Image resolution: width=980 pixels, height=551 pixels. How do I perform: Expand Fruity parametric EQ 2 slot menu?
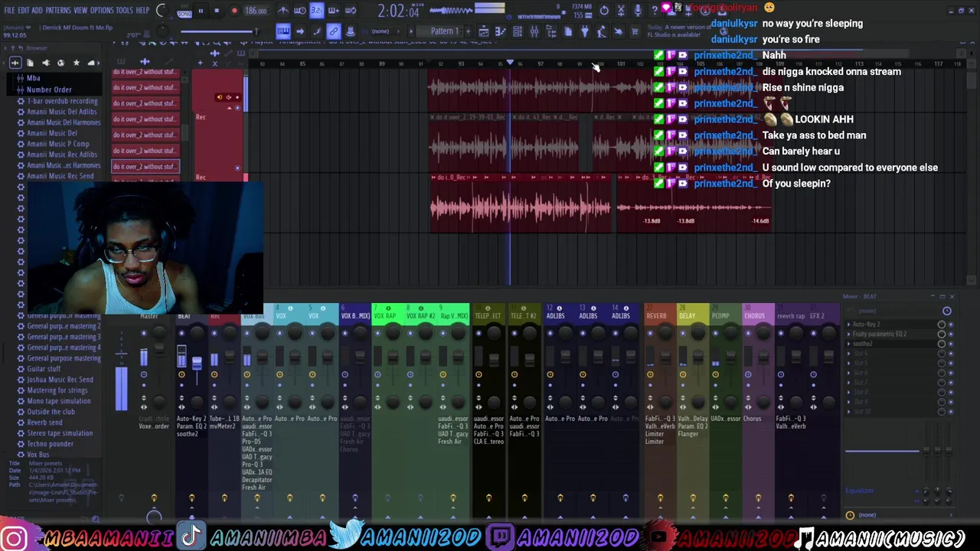point(848,334)
